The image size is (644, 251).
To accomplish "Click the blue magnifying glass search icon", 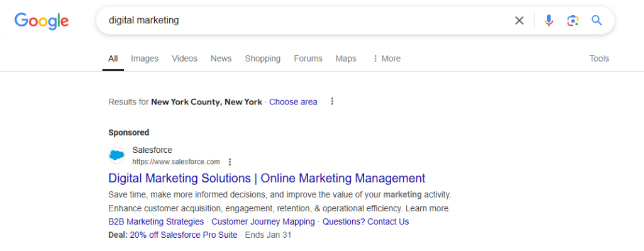I will click(597, 21).
